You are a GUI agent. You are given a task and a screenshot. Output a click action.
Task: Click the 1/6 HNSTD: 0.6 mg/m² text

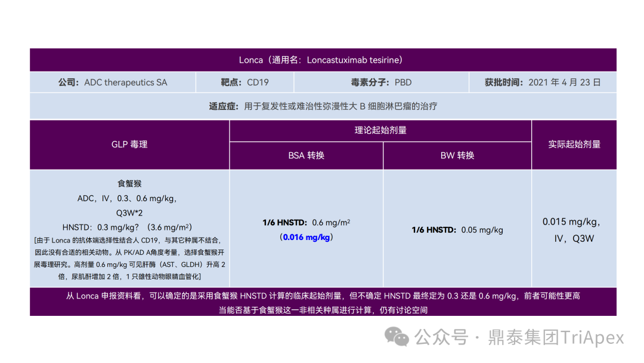tap(306, 222)
